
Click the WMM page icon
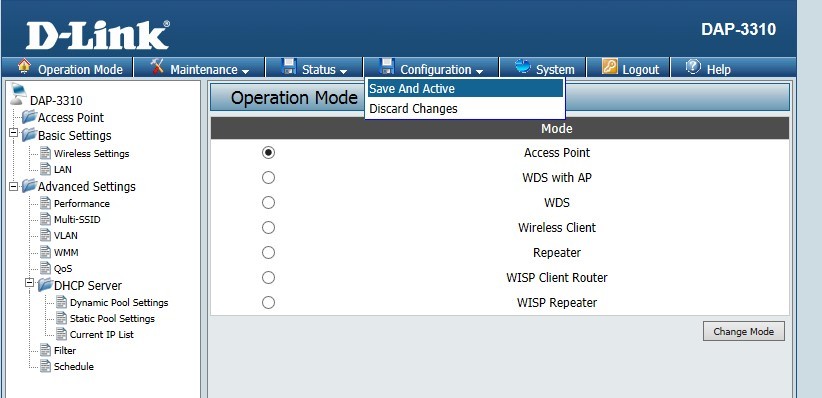46,252
